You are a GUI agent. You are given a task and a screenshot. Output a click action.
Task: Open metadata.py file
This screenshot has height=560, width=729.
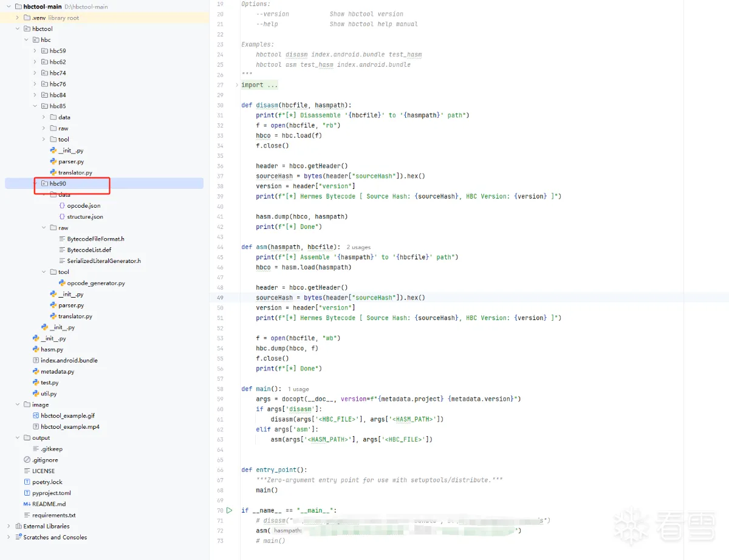(x=57, y=372)
